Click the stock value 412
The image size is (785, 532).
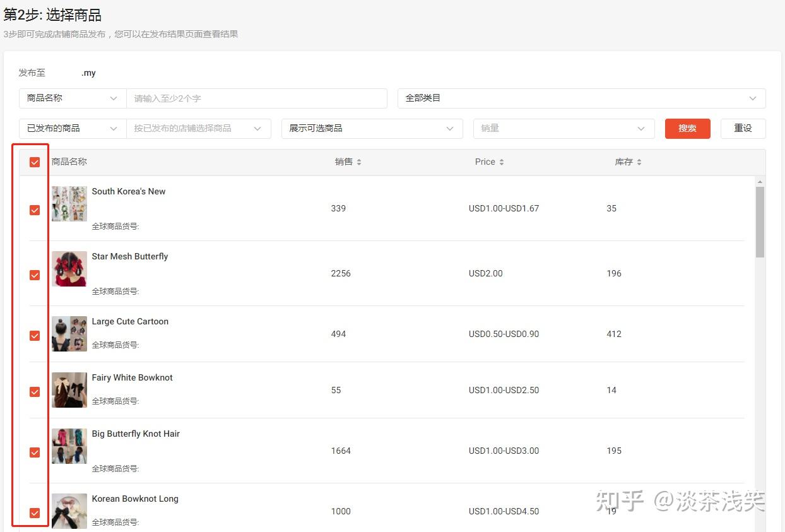point(614,334)
